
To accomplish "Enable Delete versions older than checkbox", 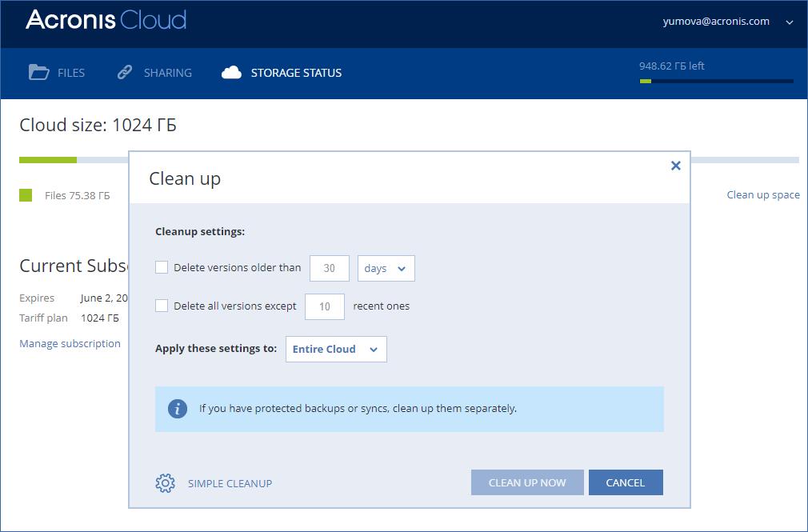I will click(162, 267).
